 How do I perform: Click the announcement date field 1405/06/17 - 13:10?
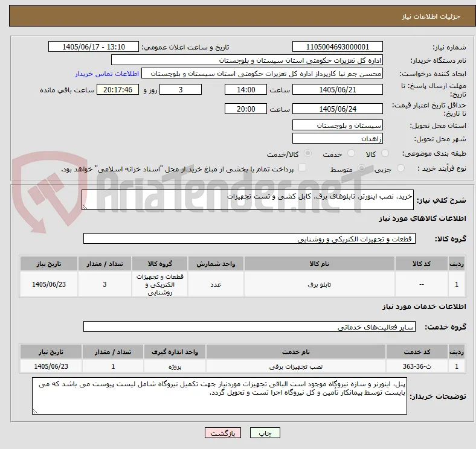pos(94,46)
